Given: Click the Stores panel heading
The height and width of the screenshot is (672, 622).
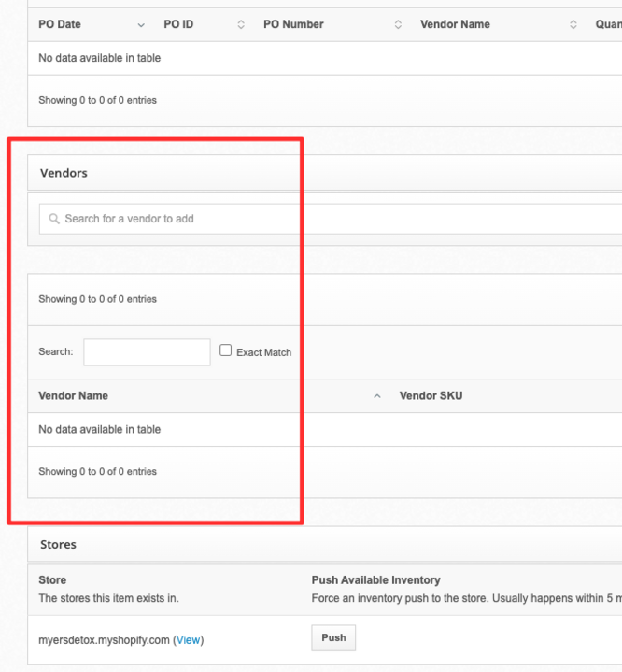Looking at the screenshot, I should tap(58, 544).
